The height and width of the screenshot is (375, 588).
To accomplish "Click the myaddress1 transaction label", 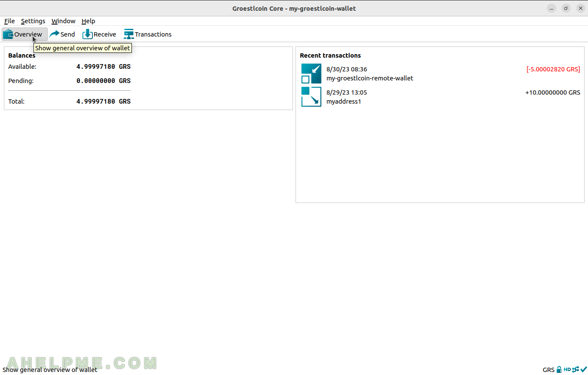I will coord(344,101).
